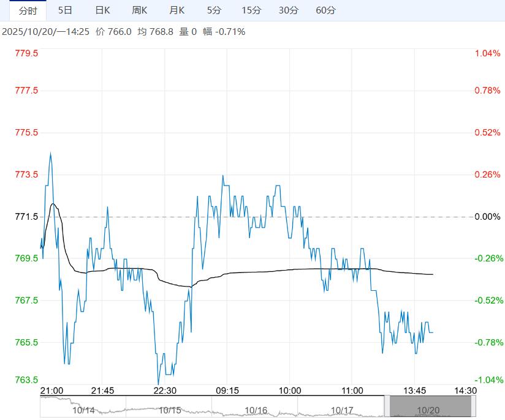Select the 5分 interval tab
This screenshot has height=420, width=505.
coord(214,10)
